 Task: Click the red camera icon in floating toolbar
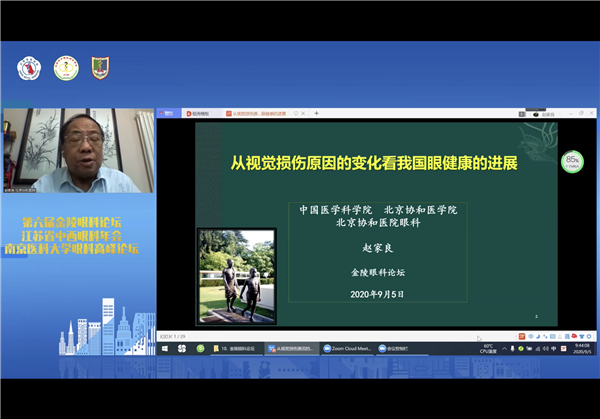pos(574,336)
